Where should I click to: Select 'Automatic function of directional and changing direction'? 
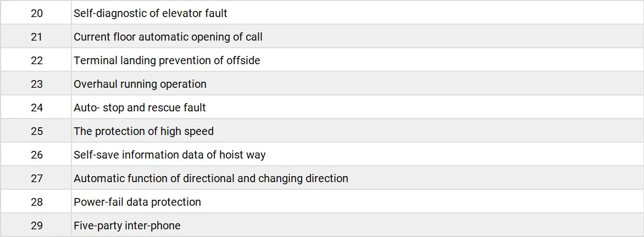click(x=211, y=178)
